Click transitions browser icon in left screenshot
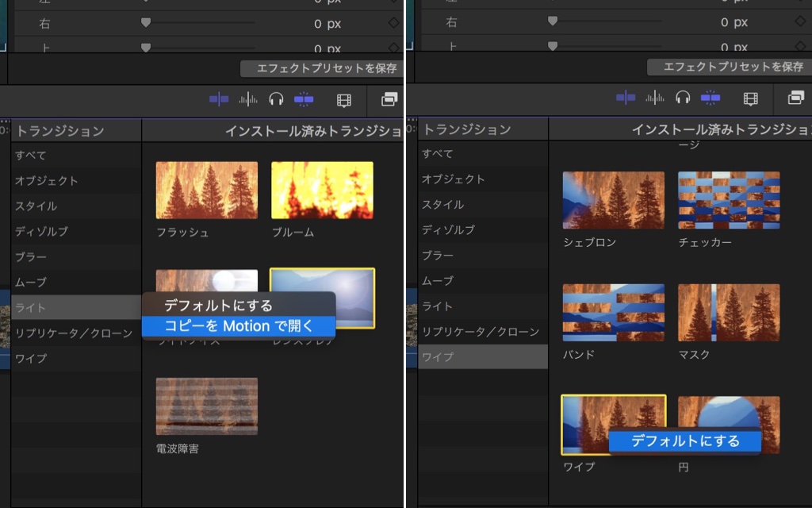This screenshot has height=508, width=812. point(389,99)
